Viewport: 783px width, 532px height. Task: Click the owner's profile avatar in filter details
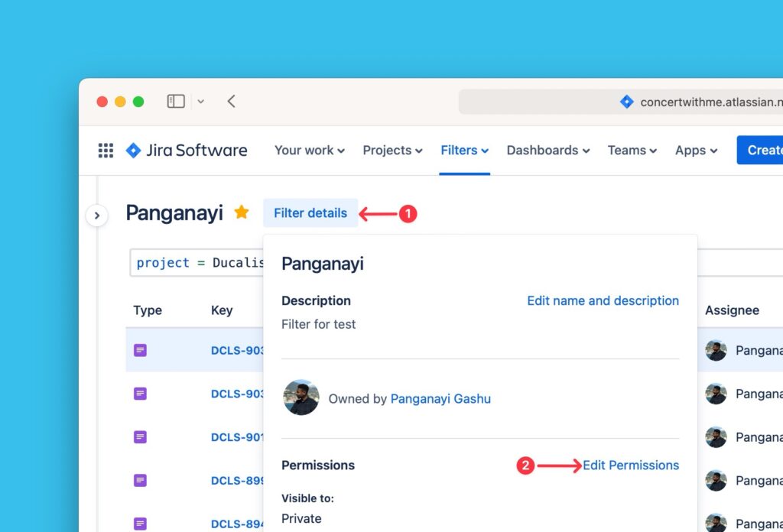coord(301,398)
